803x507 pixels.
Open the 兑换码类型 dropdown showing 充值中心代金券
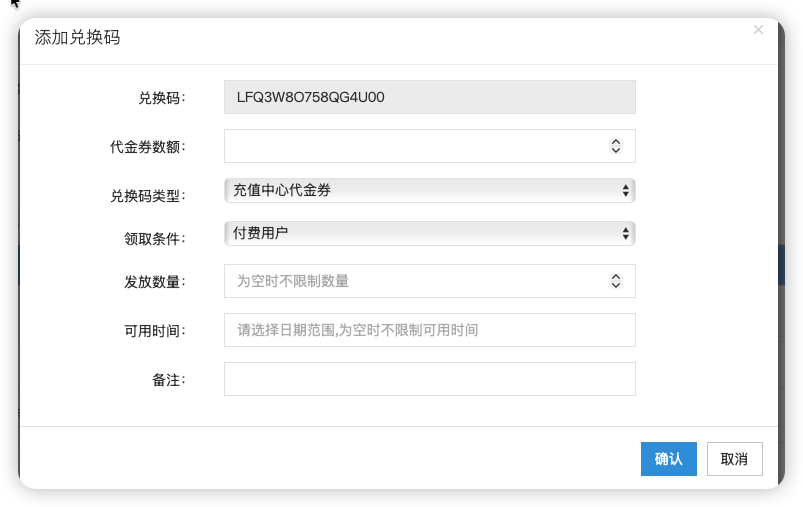click(x=429, y=190)
